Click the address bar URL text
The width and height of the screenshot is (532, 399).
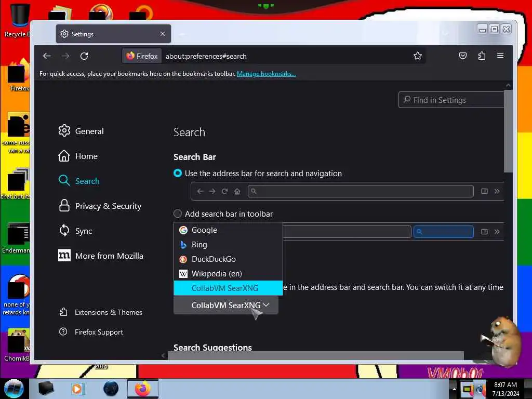point(206,56)
